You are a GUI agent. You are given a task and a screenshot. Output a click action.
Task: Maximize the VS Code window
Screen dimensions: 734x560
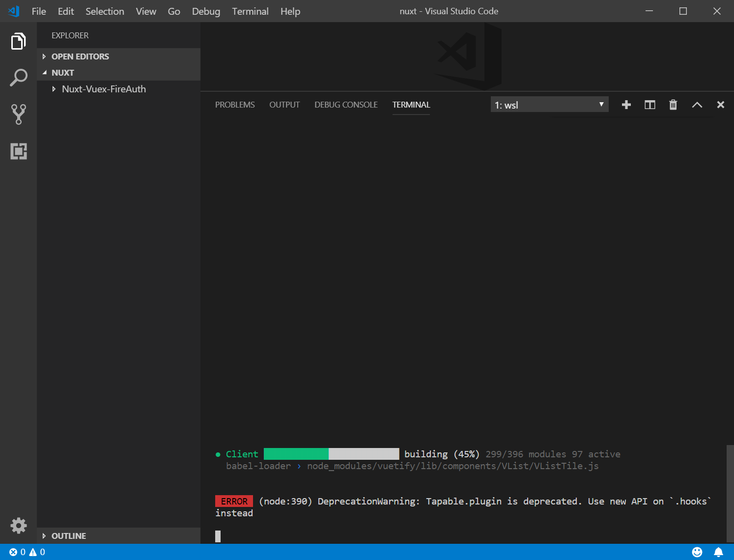click(x=683, y=11)
